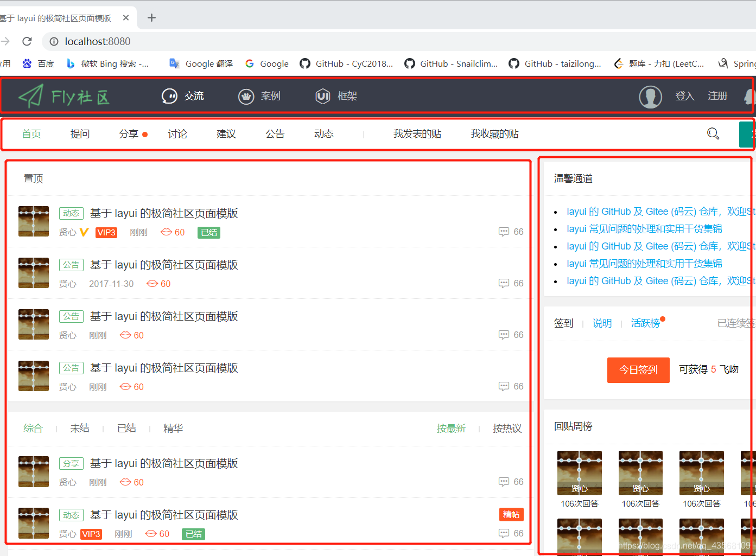Open the GitHub - CyC2018 bookmark
This screenshot has height=556, width=756.
point(346,63)
